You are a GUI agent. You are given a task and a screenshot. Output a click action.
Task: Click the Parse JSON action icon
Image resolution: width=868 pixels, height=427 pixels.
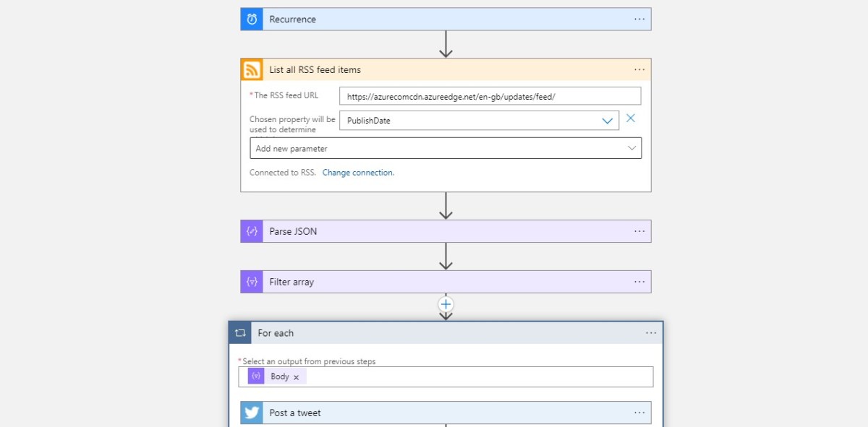[x=250, y=230]
